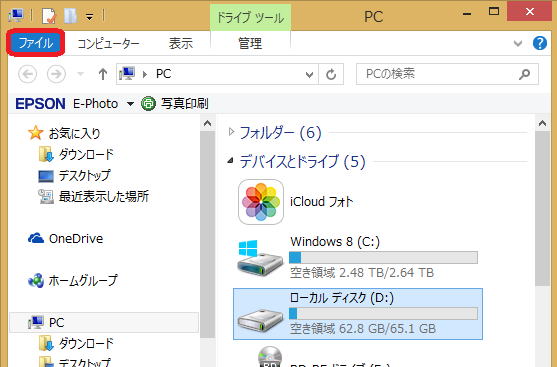557x367 pixels.
Task: Open the E-Photo dropdown arrow
Action: [x=130, y=104]
